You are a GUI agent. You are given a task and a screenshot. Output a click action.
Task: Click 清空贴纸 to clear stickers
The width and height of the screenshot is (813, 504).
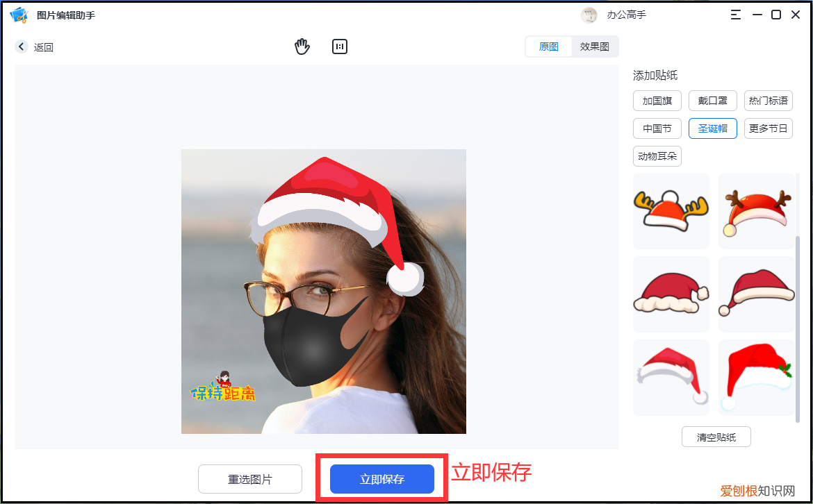716,437
